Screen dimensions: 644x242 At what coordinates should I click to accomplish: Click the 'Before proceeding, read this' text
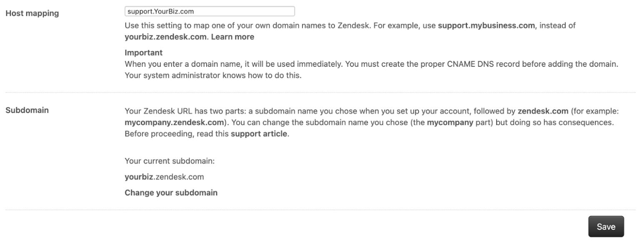click(x=177, y=134)
